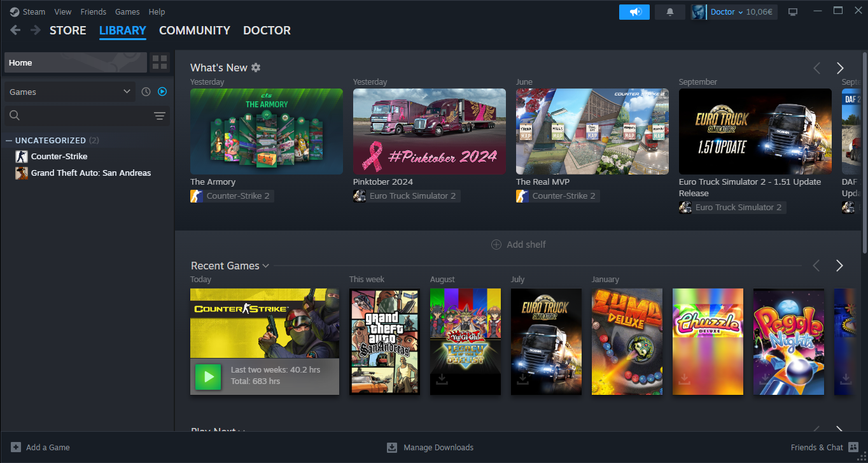Viewport: 868px width, 463px height.
Task: Open Manage Downloads
Action: [430, 447]
